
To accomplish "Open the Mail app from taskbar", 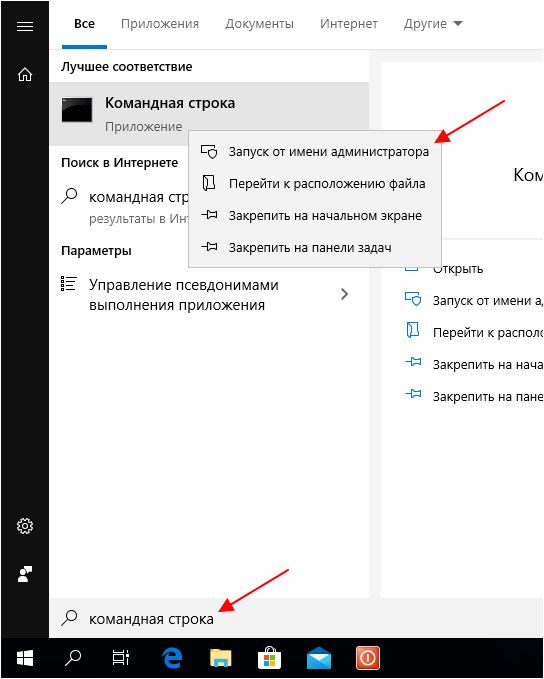I will point(319,658).
